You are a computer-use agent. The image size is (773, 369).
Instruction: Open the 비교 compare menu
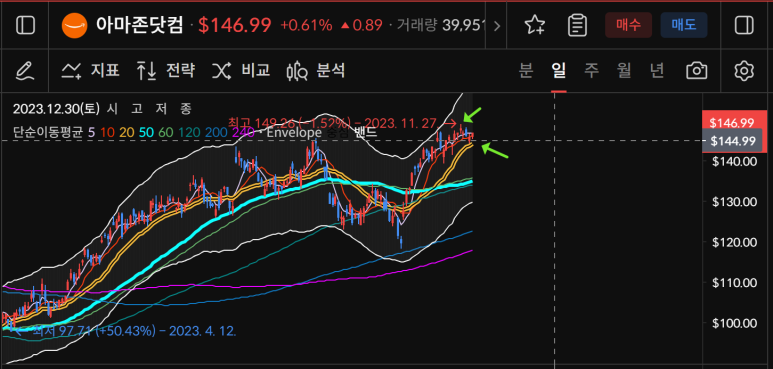241,71
